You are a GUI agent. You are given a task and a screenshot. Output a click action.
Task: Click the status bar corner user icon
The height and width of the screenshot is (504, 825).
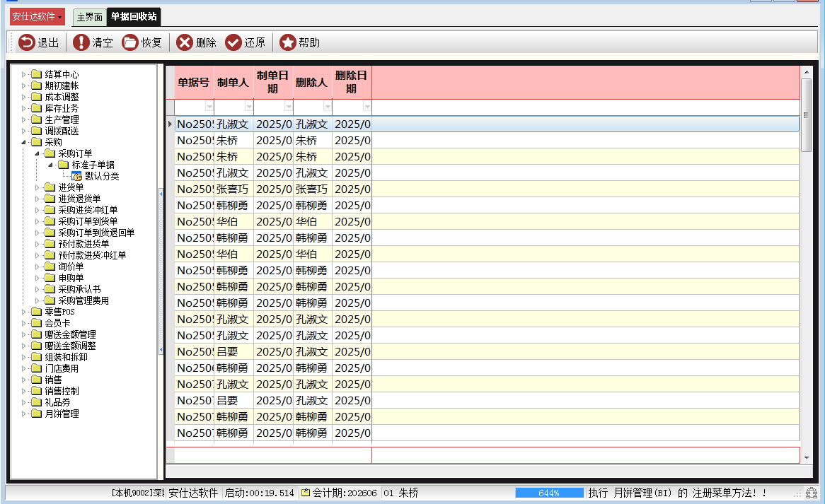812,493
